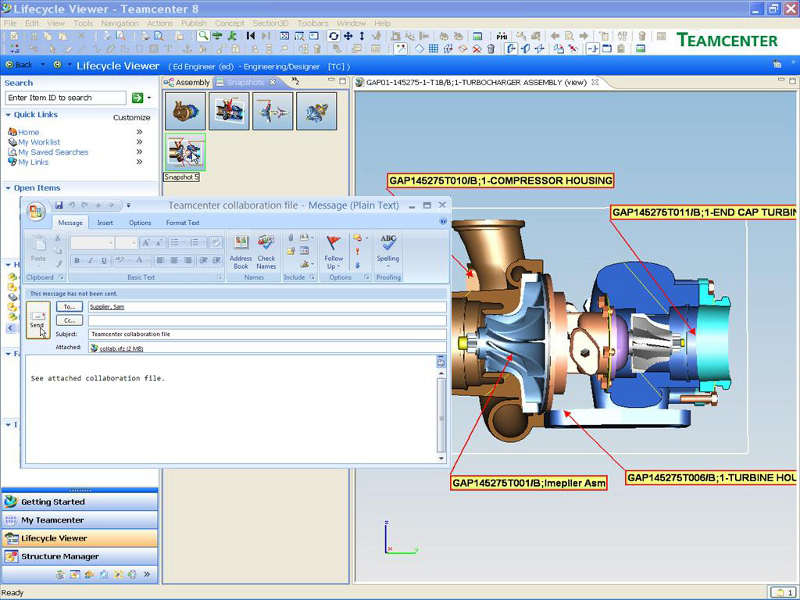Activate the circular-arrows rotate tool

tap(334, 36)
